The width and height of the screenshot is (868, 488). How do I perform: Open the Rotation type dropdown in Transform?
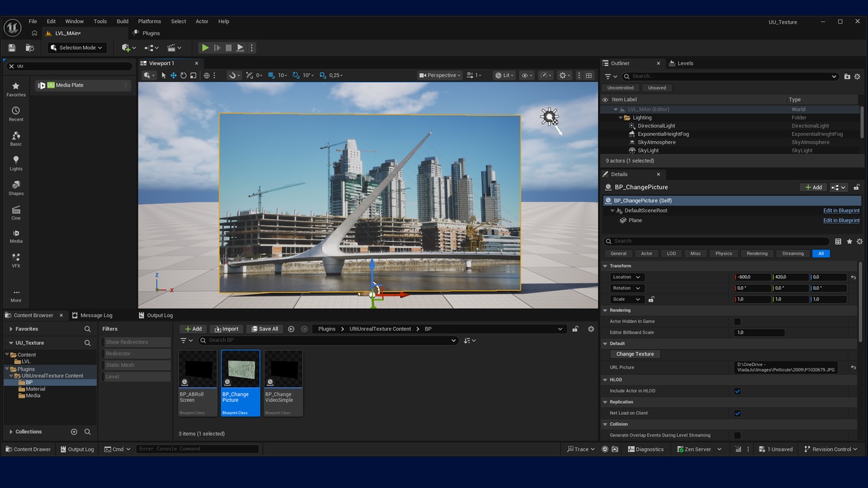pos(627,288)
